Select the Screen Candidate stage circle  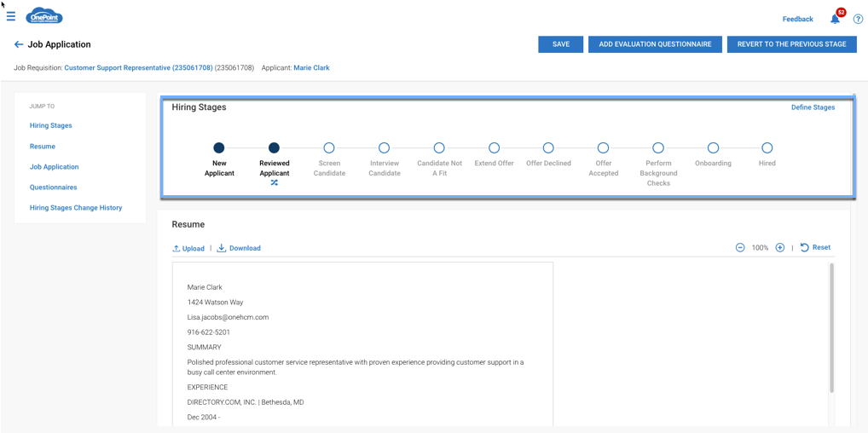coord(329,147)
